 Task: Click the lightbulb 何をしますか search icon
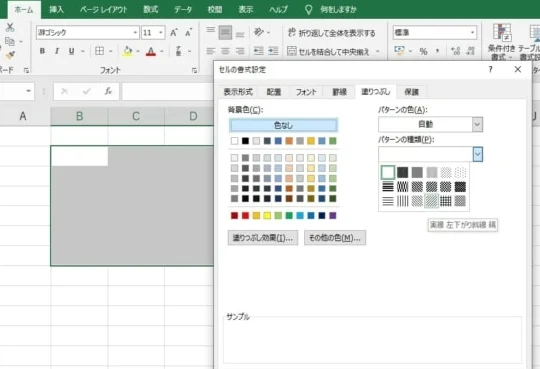[309, 9]
